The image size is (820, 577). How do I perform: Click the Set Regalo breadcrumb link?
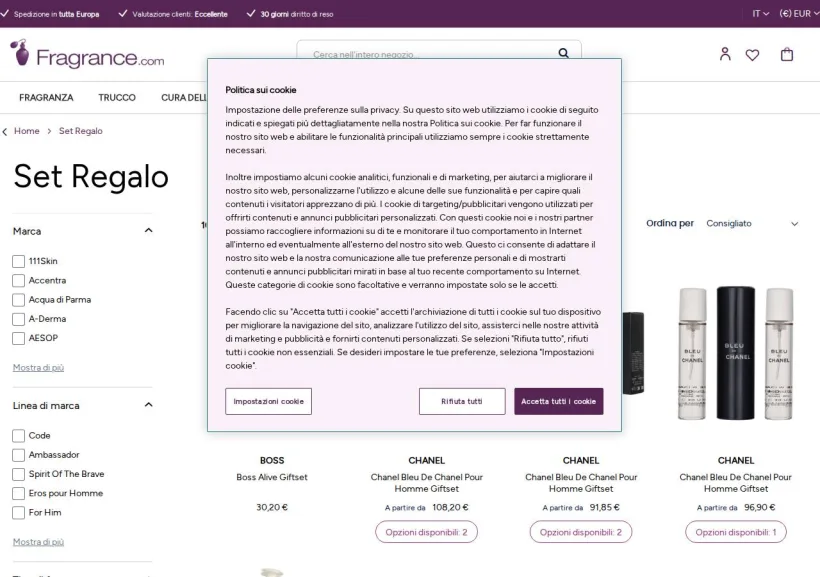point(81,131)
